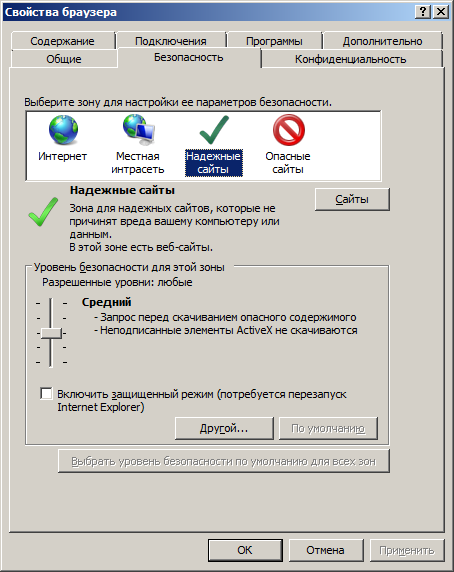Open custom level with Другой button
The height and width of the screenshot is (572, 454).
coord(224,428)
